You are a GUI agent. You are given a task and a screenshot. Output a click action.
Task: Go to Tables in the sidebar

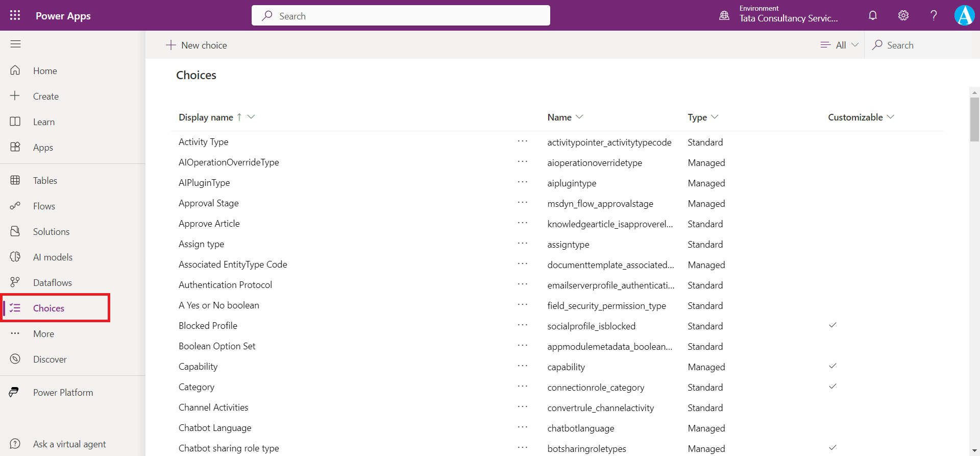tap(45, 180)
